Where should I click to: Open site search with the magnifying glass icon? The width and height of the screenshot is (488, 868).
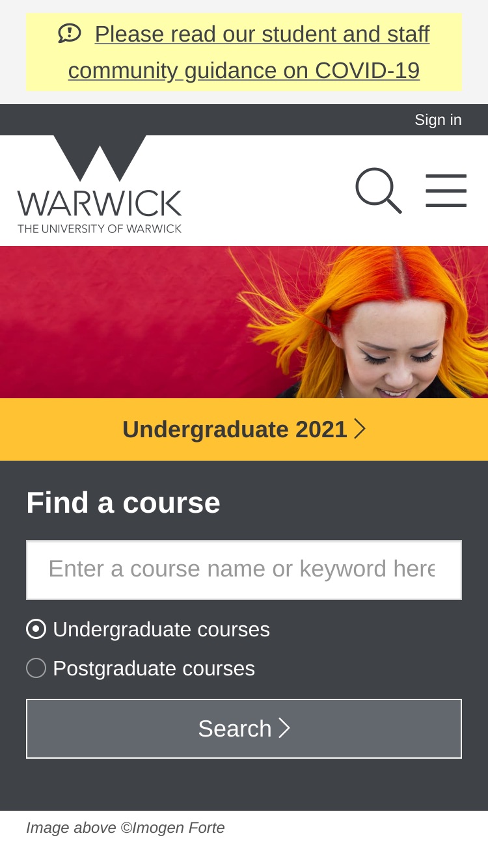tap(379, 191)
